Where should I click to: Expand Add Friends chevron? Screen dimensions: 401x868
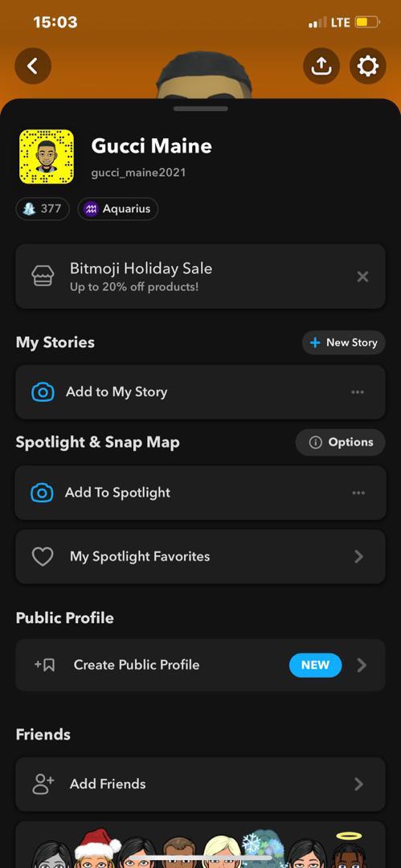pyautogui.click(x=359, y=784)
